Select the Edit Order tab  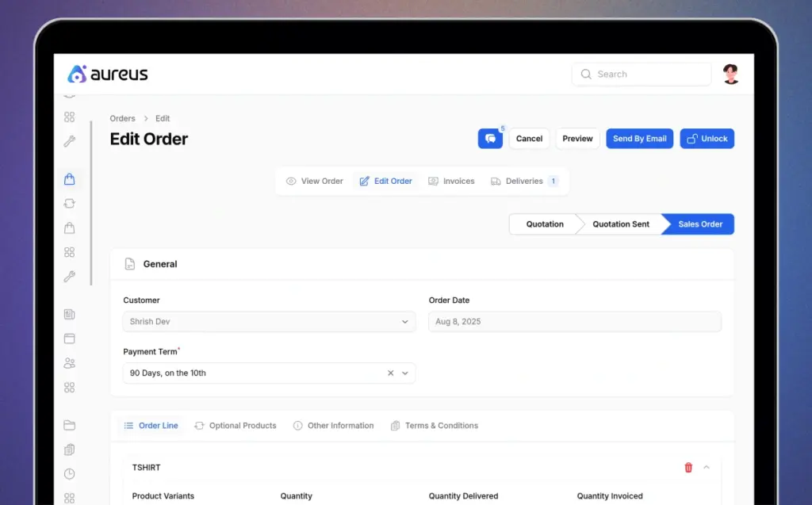(386, 182)
